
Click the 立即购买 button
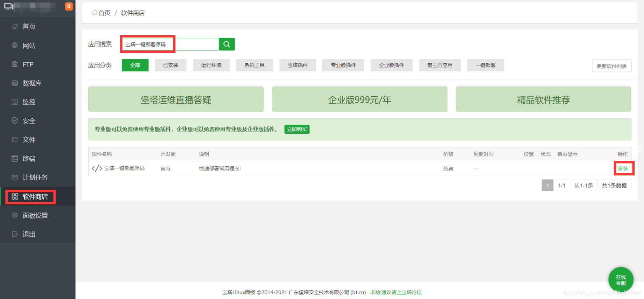297,129
